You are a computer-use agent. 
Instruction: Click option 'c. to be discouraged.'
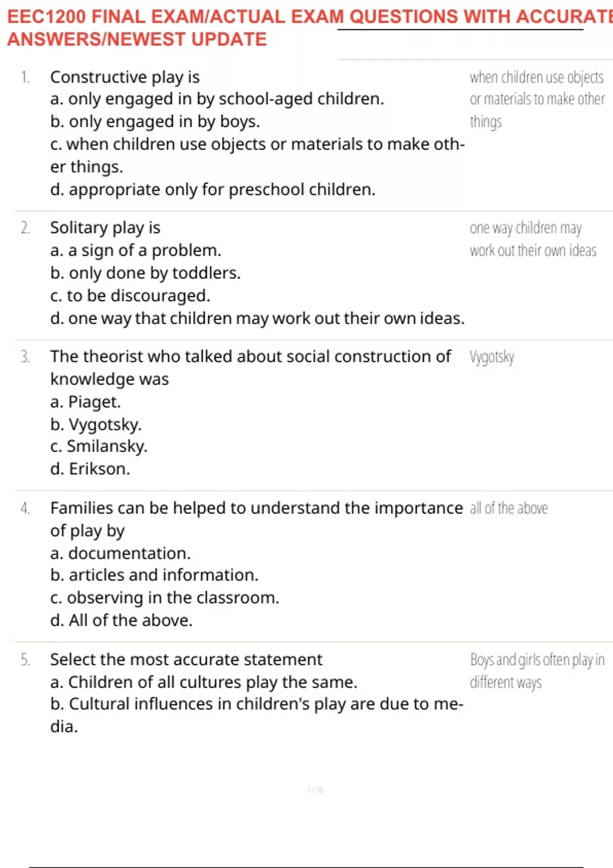point(130,296)
